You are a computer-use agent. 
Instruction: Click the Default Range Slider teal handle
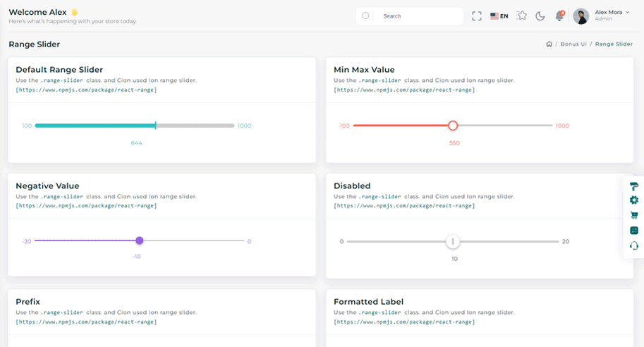click(x=155, y=126)
